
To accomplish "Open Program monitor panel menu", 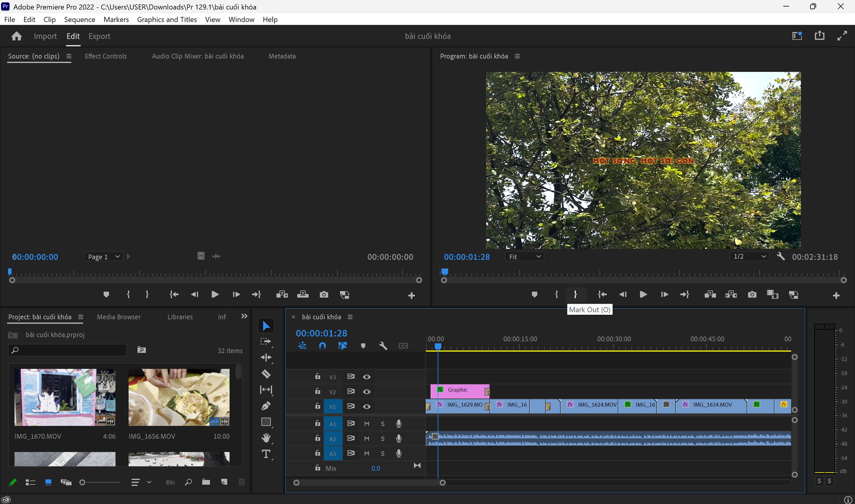I will pyautogui.click(x=517, y=56).
